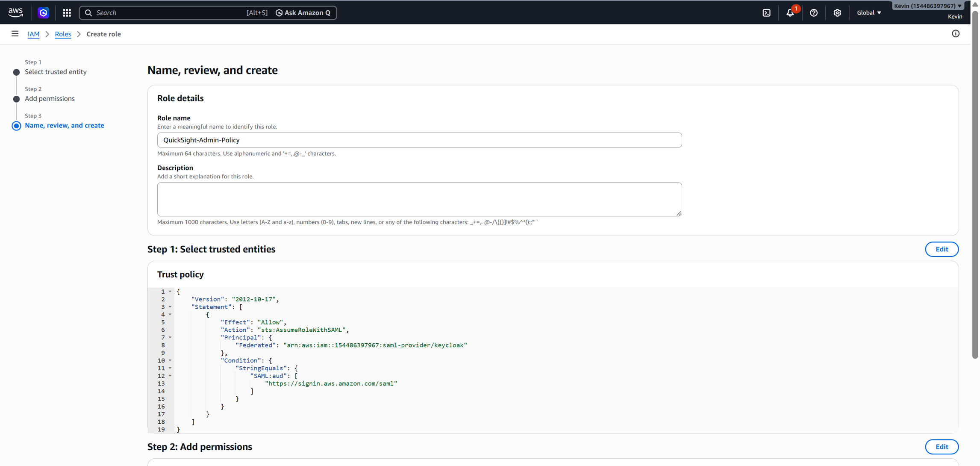Image resolution: width=980 pixels, height=466 pixels.
Task: Expand the Global region dropdown
Action: (869, 13)
